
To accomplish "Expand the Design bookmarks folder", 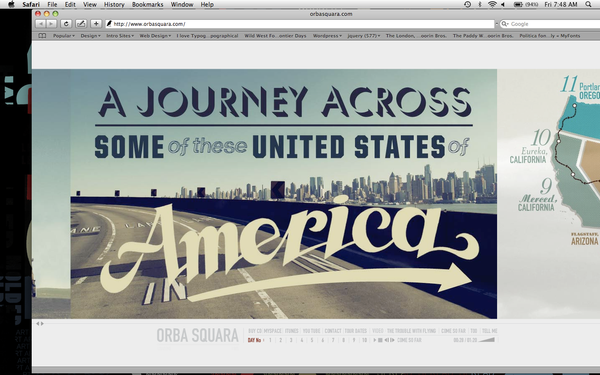I will [x=90, y=36].
